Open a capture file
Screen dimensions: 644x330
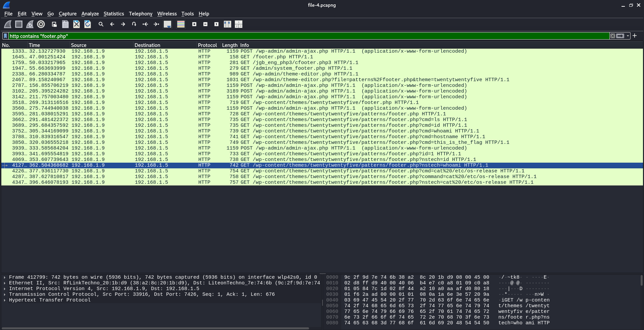tap(54, 24)
